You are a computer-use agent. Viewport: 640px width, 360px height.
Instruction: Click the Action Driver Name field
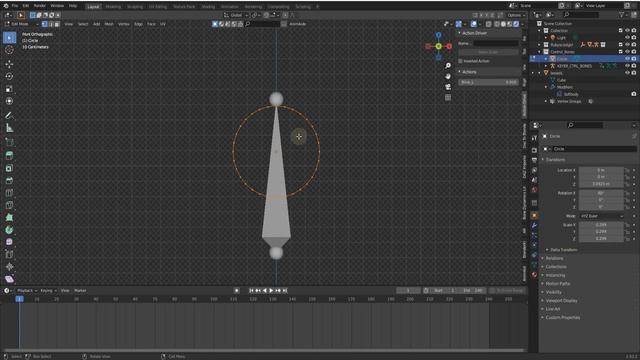(x=496, y=43)
